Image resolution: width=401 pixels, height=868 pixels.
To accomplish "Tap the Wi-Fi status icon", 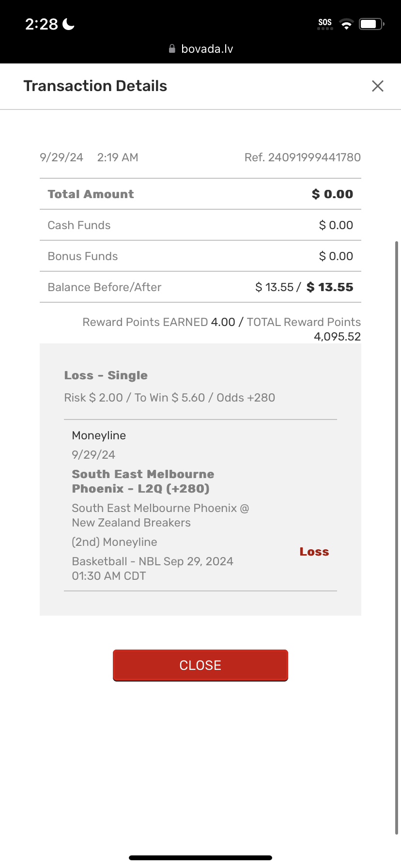I will pos(346,24).
